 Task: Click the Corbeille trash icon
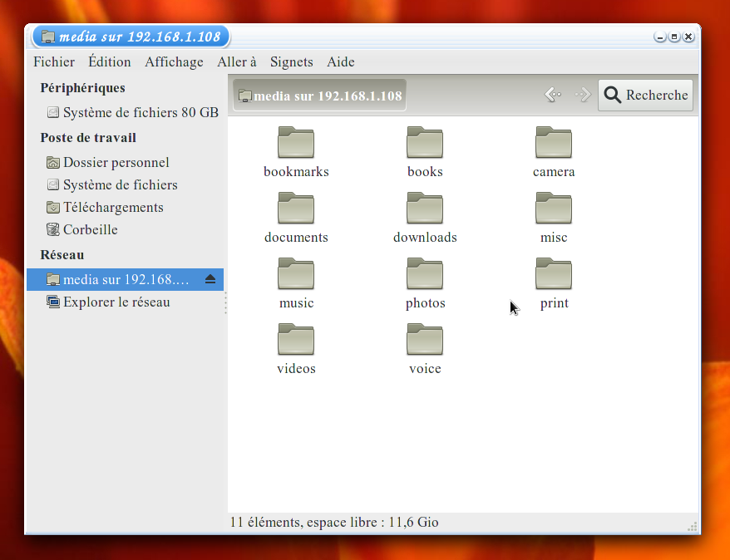[x=53, y=229]
